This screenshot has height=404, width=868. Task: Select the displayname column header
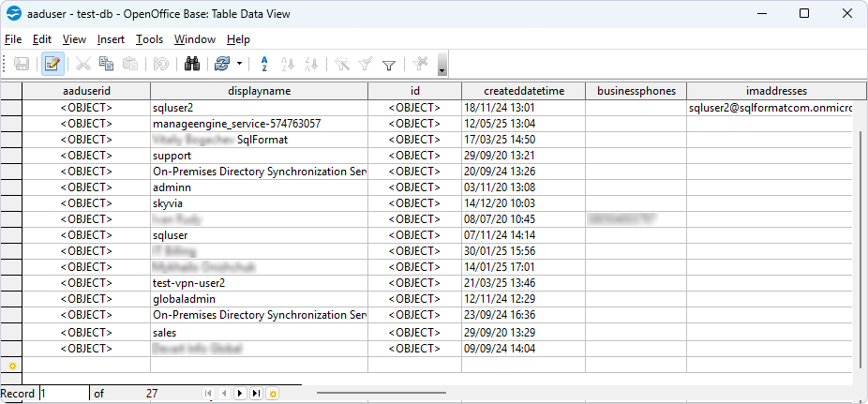259,91
